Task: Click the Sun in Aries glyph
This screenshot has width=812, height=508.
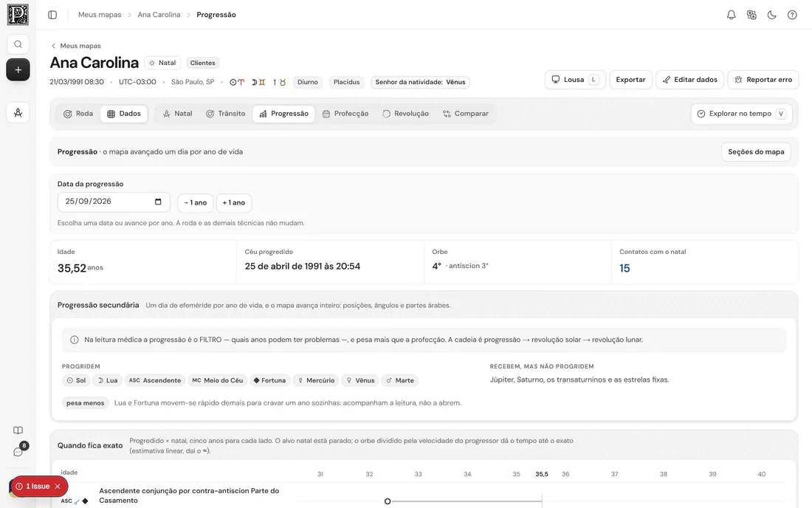Action: [x=237, y=83]
